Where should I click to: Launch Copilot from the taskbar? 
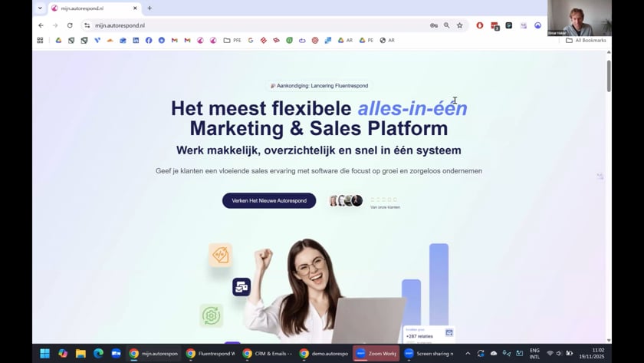(x=63, y=354)
